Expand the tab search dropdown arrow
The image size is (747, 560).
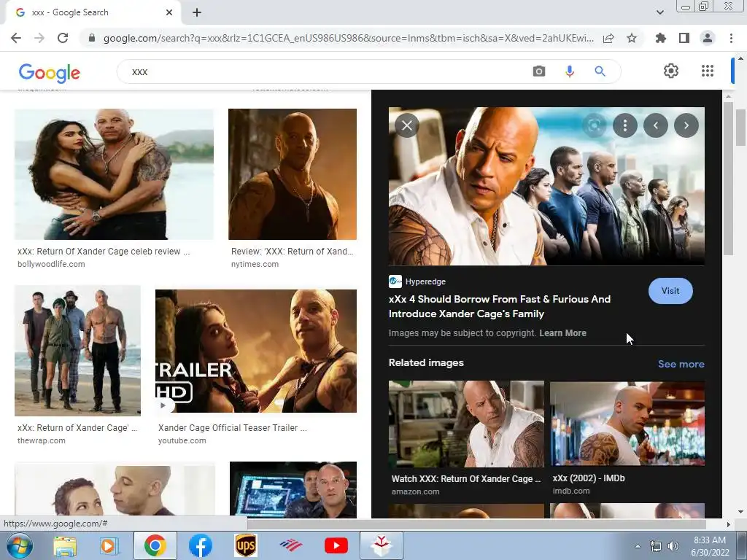coord(659,12)
